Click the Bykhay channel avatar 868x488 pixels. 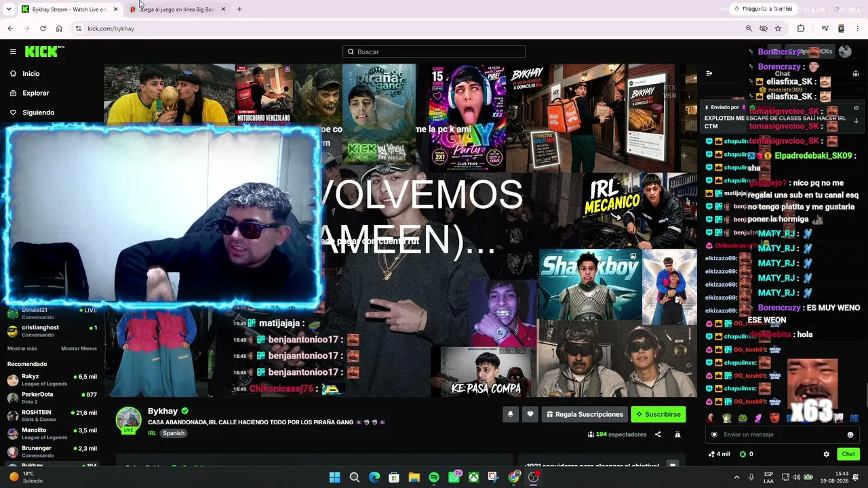128,420
